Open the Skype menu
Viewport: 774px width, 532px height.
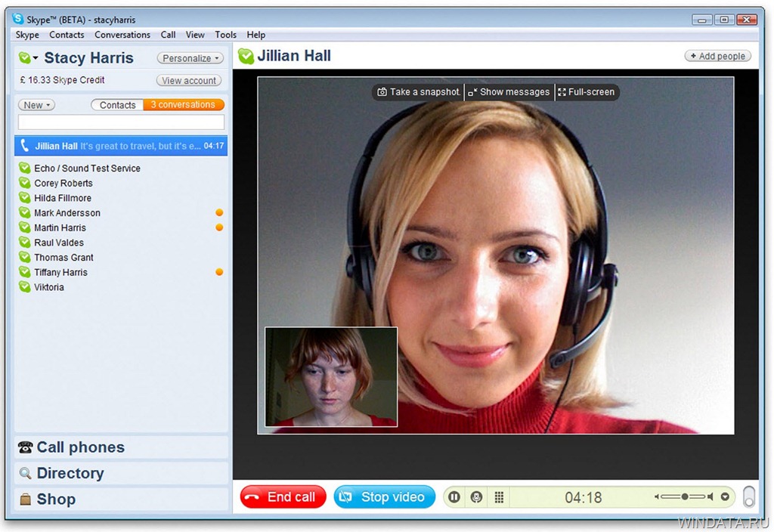[x=27, y=35]
